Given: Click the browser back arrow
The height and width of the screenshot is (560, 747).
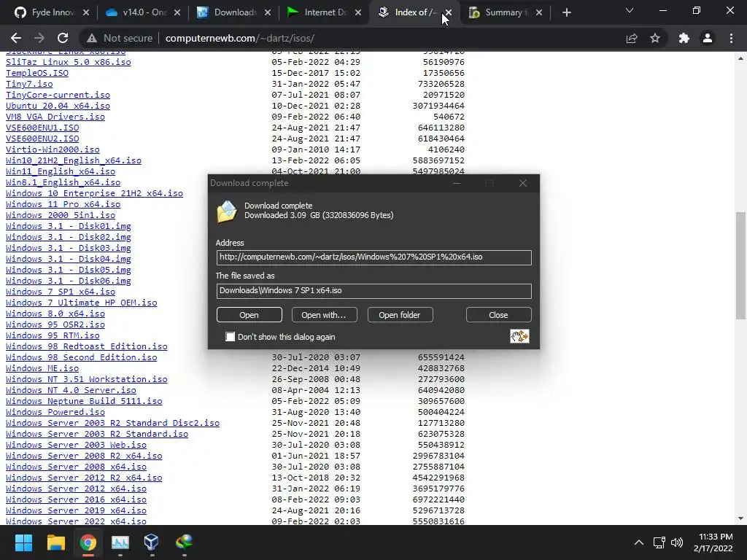Looking at the screenshot, I should point(16,38).
